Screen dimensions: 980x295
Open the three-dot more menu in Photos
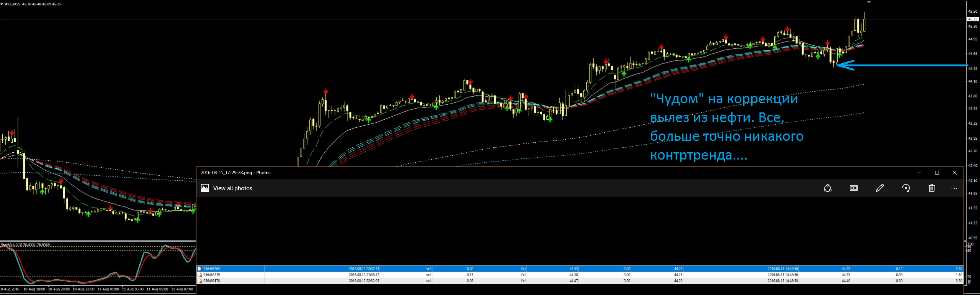pos(954,188)
